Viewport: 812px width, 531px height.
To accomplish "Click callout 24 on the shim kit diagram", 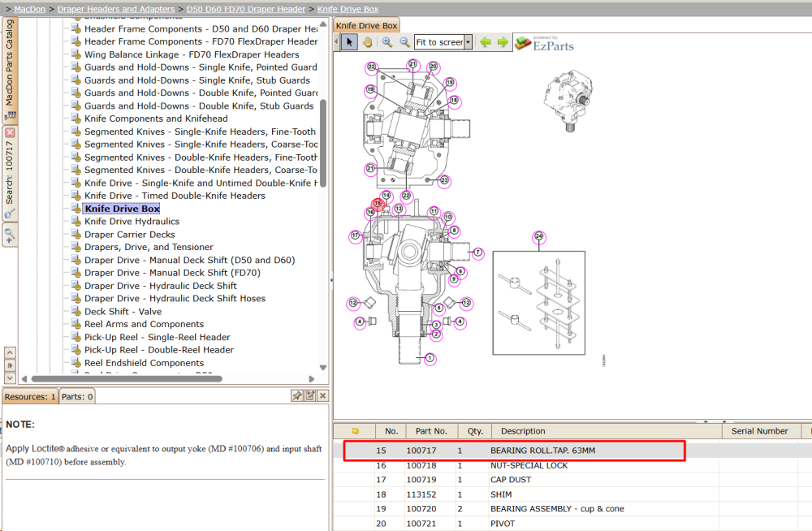I will coord(539,237).
